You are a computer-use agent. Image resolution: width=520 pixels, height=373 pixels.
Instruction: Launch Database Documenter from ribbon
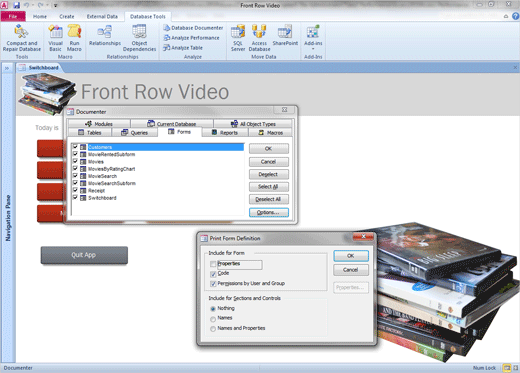coord(193,28)
